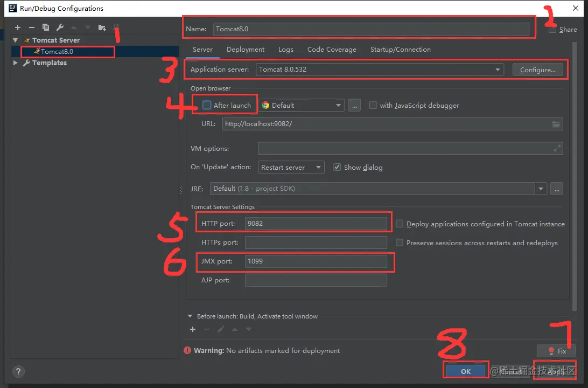
Task: Click the VM options field
Action: pos(410,148)
